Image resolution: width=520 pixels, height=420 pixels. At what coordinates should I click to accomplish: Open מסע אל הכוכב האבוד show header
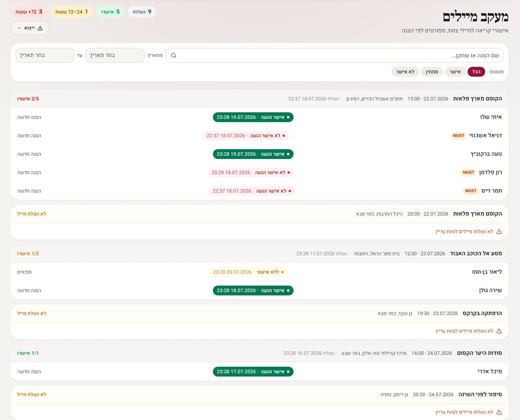click(260, 254)
